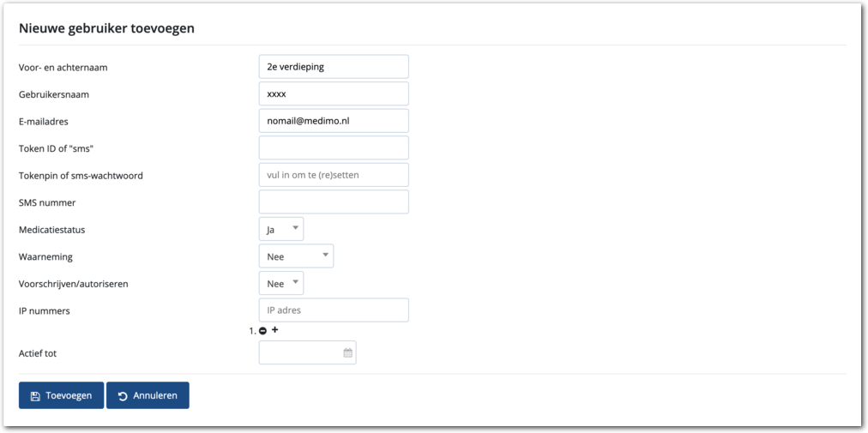Select the E-mailadres input field
868x433 pixels.
pyautogui.click(x=334, y=121)
